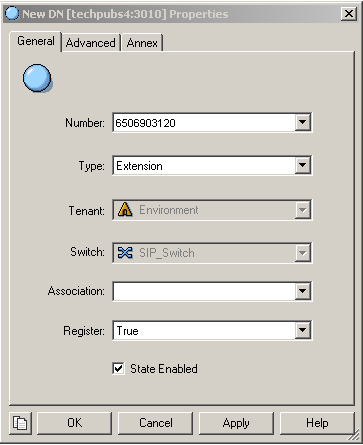Screen dimensions: 363x445
Task: Open the Number dropdown arrow
Action: pyautogui.click(x=302, y=122)
